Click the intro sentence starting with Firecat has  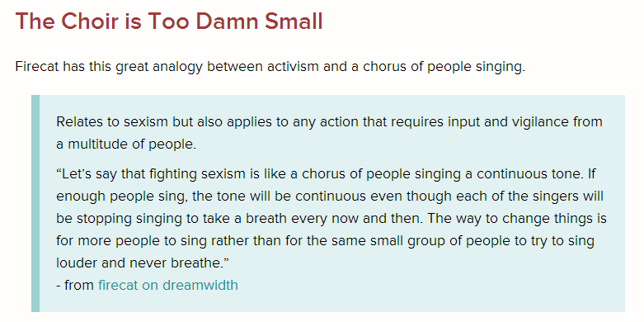(270, 67)
